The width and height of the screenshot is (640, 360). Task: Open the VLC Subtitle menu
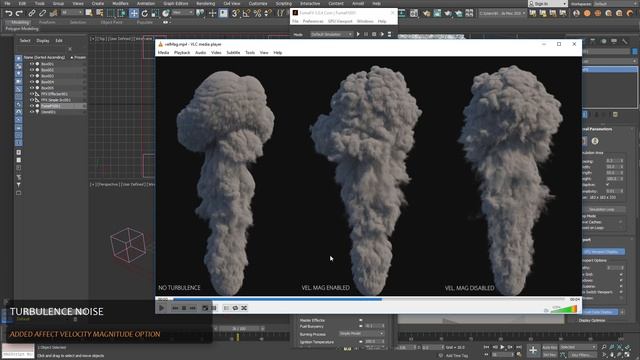(233, 53)
